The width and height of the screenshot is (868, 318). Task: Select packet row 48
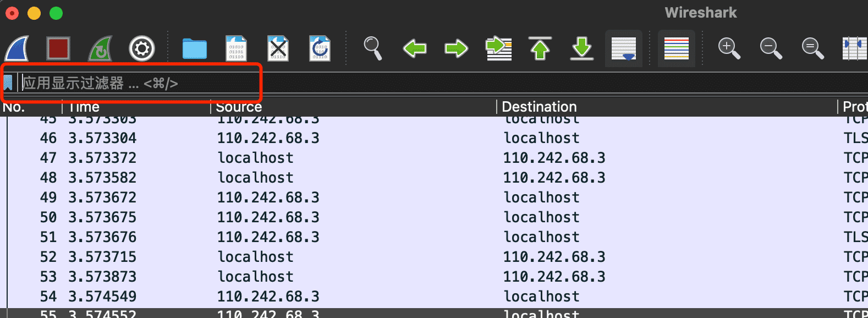434,178
